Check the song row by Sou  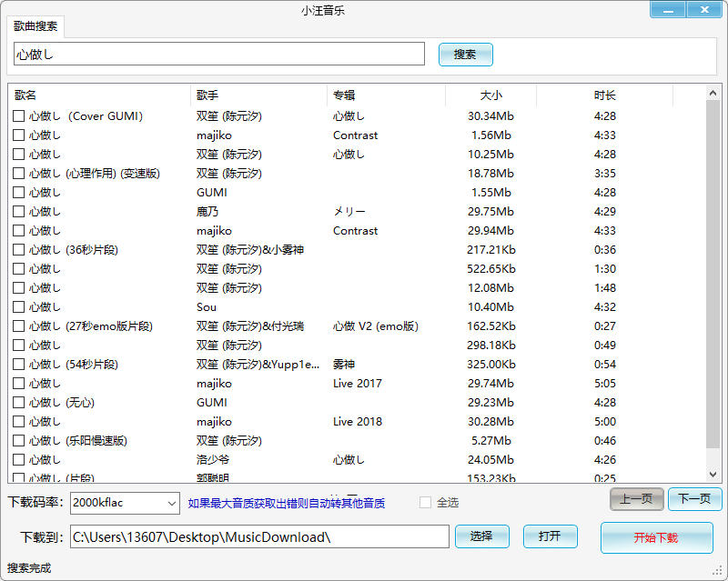click(18, 306)
